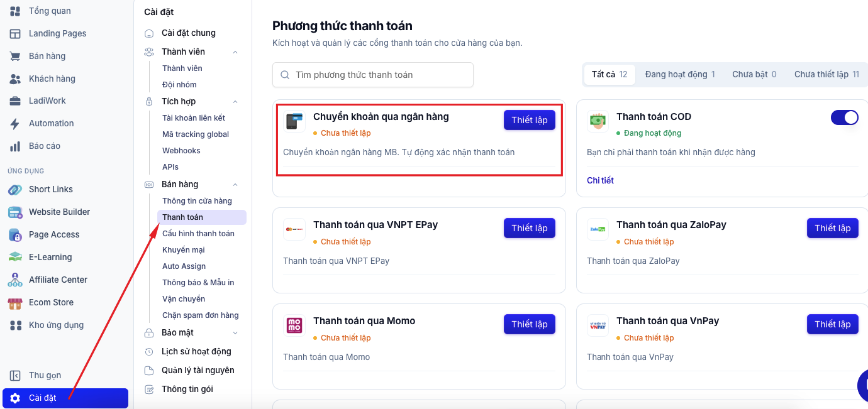Expand the Bảo mật section chevron
Screen dimensions: 868x409
[x=235, y=333]
